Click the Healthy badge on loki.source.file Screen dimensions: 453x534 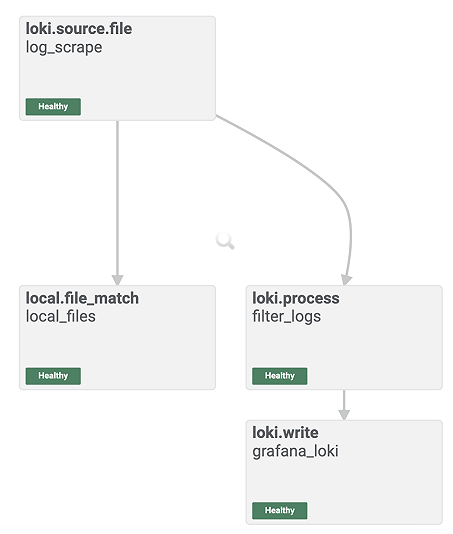tap(53, 107)
